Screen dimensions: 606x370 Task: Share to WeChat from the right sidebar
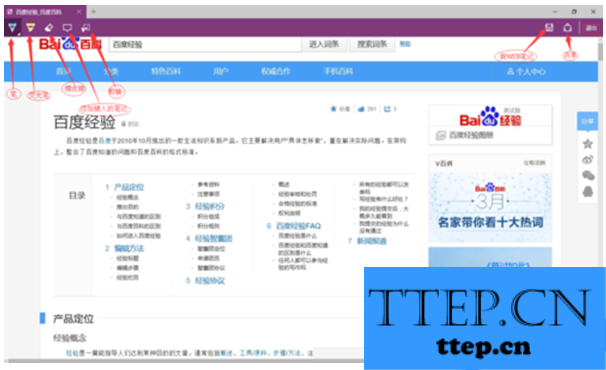pos(588,175)
